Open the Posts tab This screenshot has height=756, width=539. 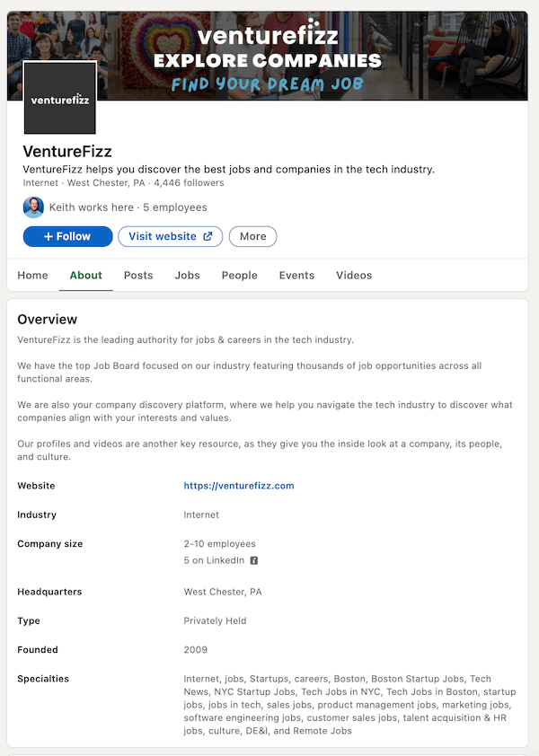point(138,276)
